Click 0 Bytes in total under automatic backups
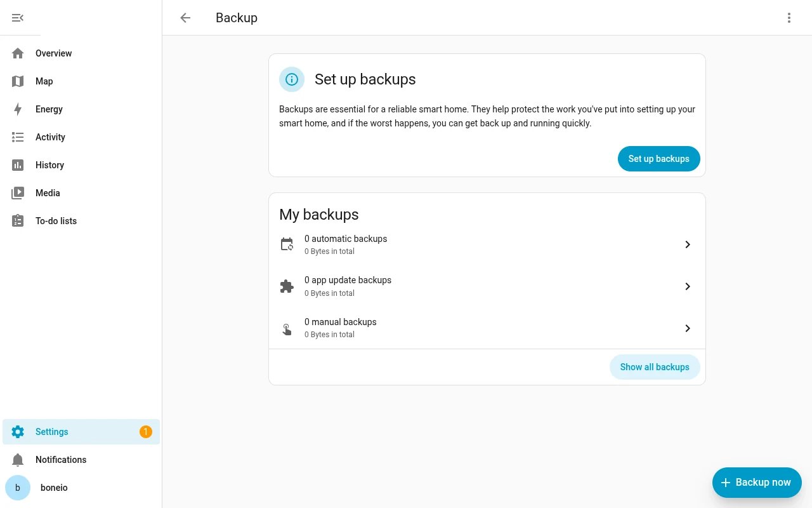Screen dimensions: 812x508 [x=329, y=251]
